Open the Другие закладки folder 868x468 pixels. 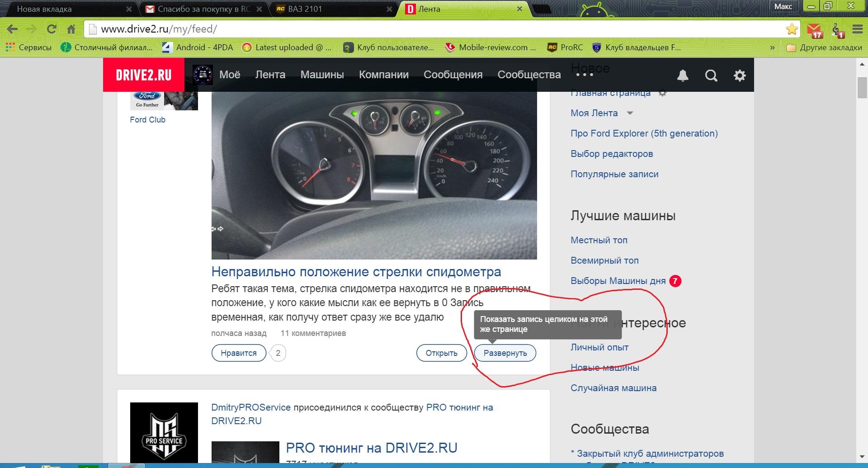pyautogui.click(x=824, y=47)
